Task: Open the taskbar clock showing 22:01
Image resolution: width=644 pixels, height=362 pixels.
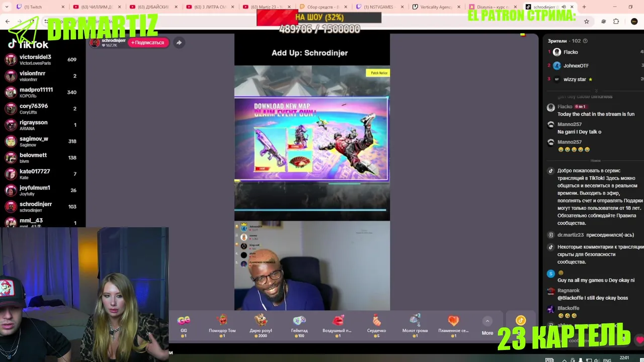Action: tap(624, 358)
